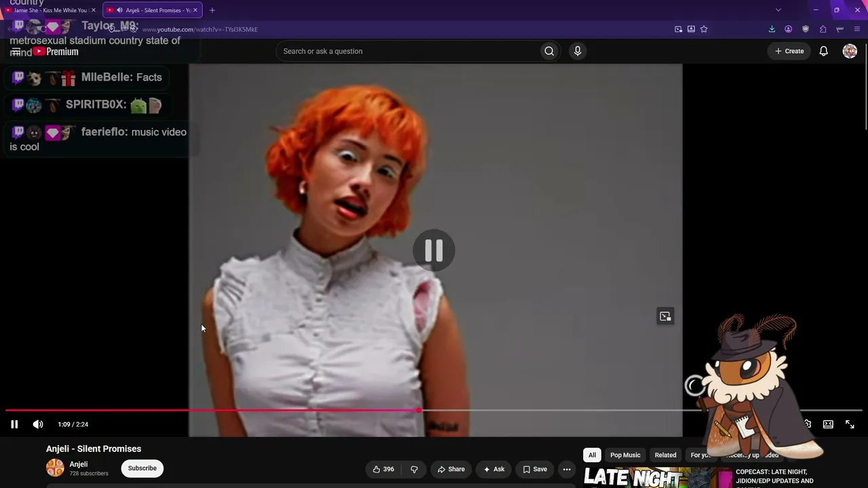Subscribe to the Anjeli channel
The image size is (868, 488).
[142, 468]
